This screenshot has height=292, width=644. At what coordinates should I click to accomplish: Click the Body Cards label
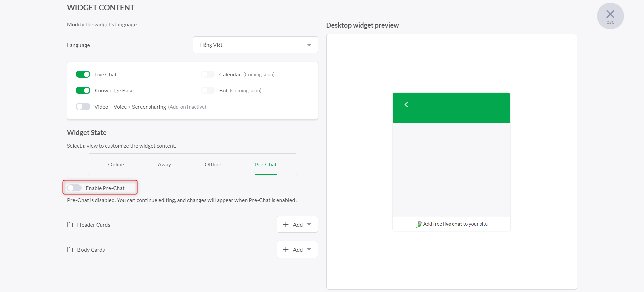(91, 250)
